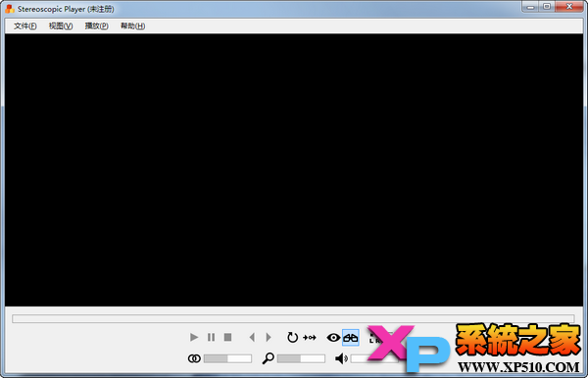Open the 帮助(H) help menu
The height and width of the screenshot is (378, 588).
pos(132,25)
